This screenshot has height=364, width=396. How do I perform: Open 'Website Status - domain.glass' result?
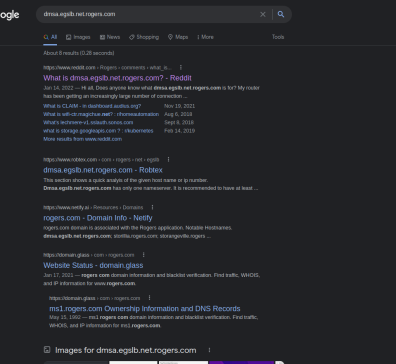93,265
